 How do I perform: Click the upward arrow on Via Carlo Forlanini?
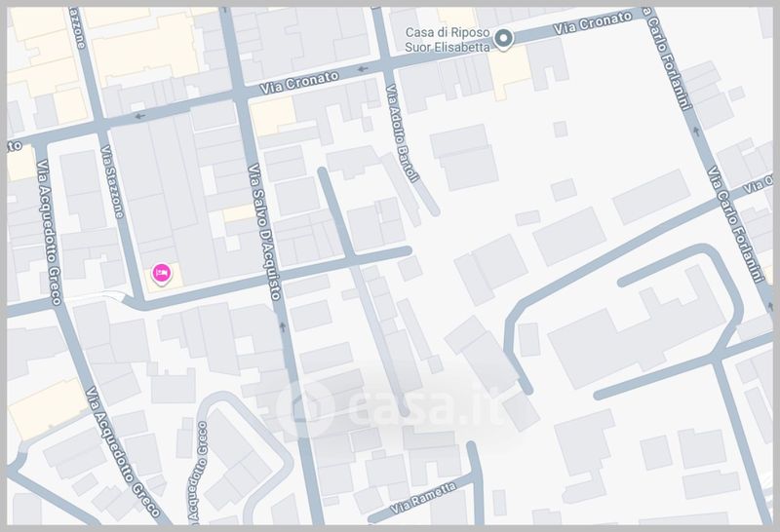pyautogui.click(x=694, y=128)
